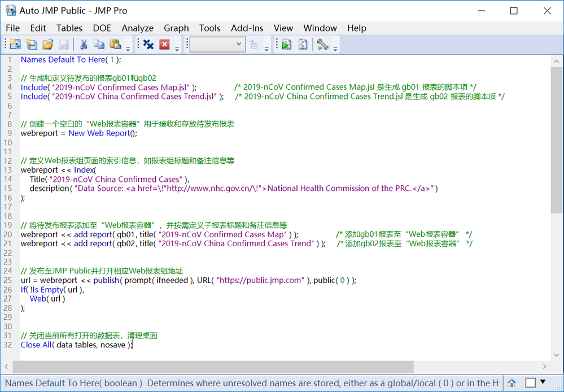Expand the first toolbar group overflow arrow
Image resolution: width=564 pixels, height=392 pixels.
pos(128,49)
